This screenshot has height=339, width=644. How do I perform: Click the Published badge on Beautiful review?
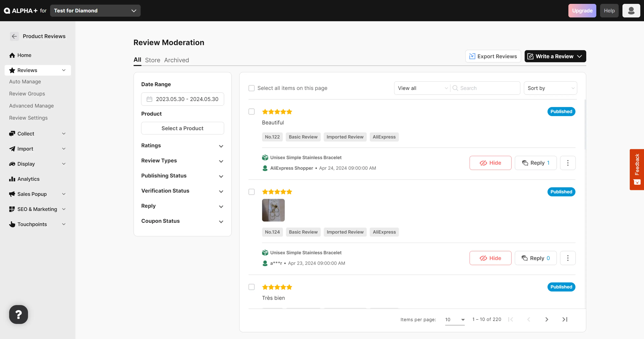pyautogui.click(x=561, y=112)
